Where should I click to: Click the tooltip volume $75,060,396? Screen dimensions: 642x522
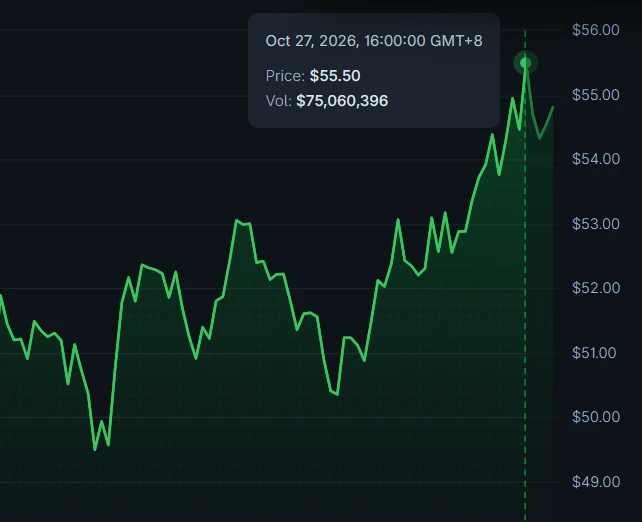click(342, 101)
